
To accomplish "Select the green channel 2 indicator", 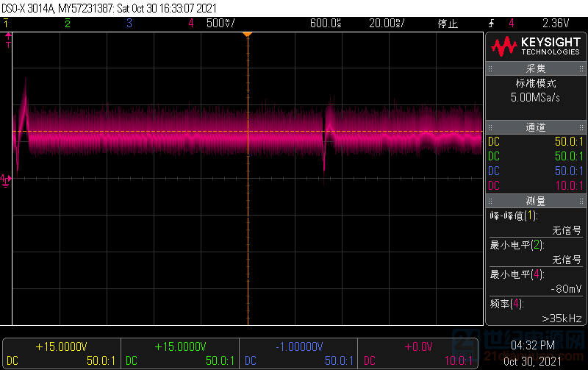I will (x=68, y=24).
